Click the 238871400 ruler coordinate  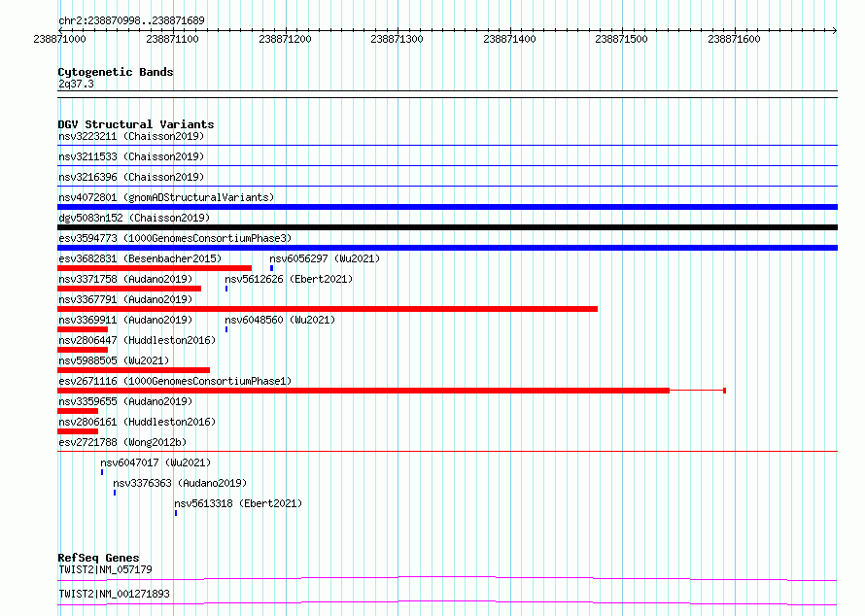point(509,39)
